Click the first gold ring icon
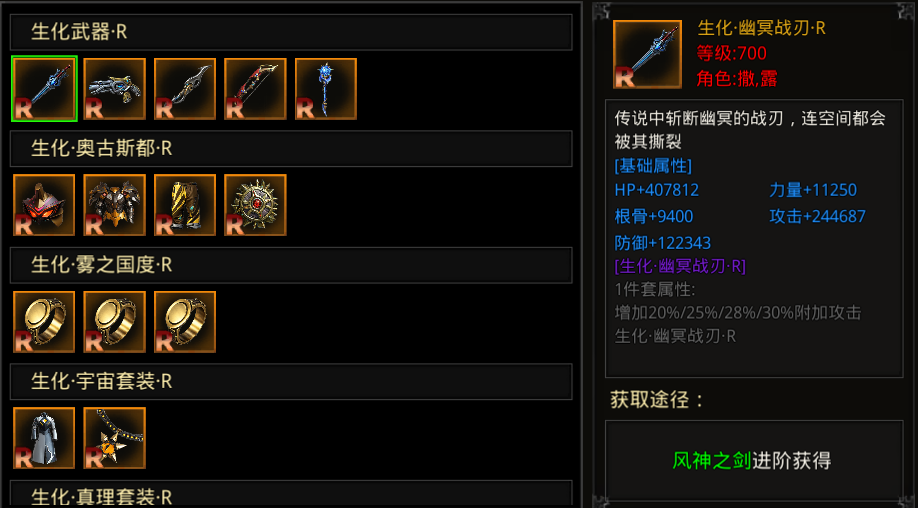This screenshot has height=508, width=918. point(44,322)
